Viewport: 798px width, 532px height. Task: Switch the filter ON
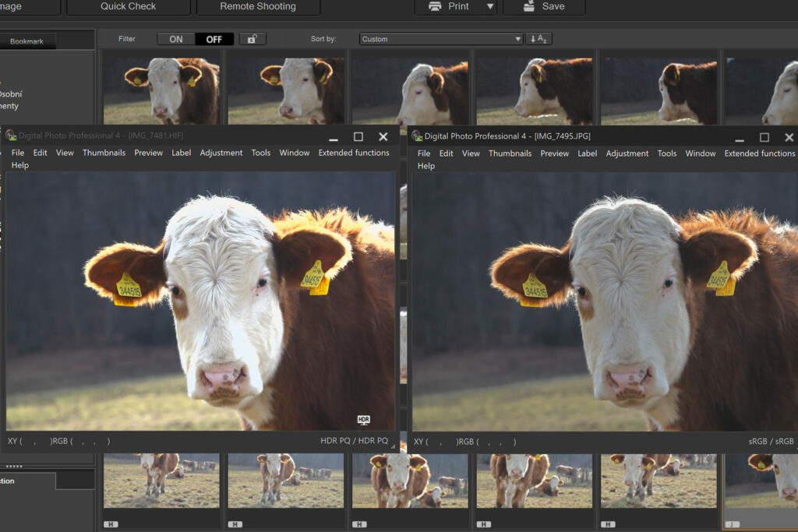pyautogui.click(x=176, y=39)
